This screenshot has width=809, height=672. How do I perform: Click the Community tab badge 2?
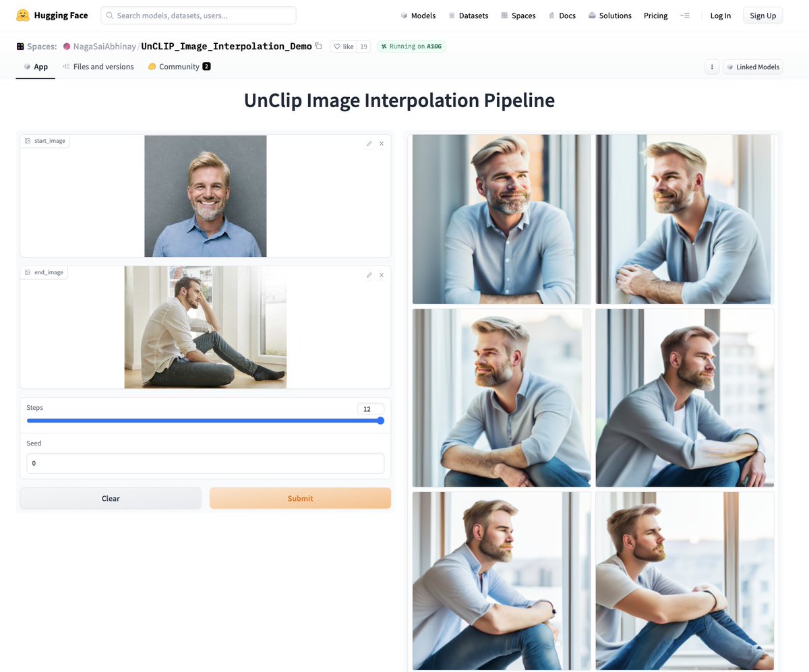pos(206,67)
